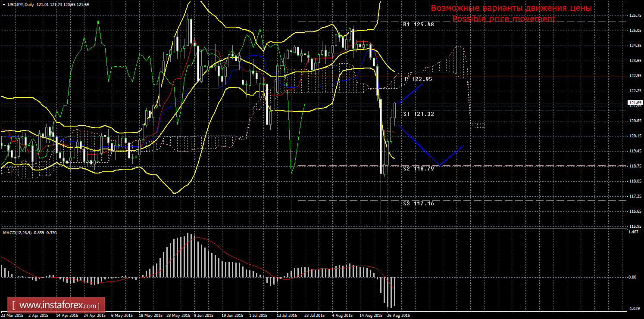Select the 23 Mar 2015 date marker

click(12, 315)
